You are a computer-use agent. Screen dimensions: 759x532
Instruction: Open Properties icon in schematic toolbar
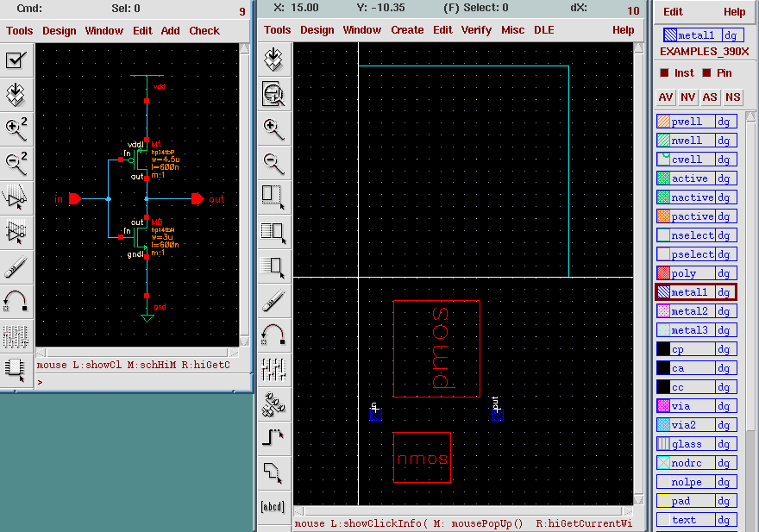(16, 335)
